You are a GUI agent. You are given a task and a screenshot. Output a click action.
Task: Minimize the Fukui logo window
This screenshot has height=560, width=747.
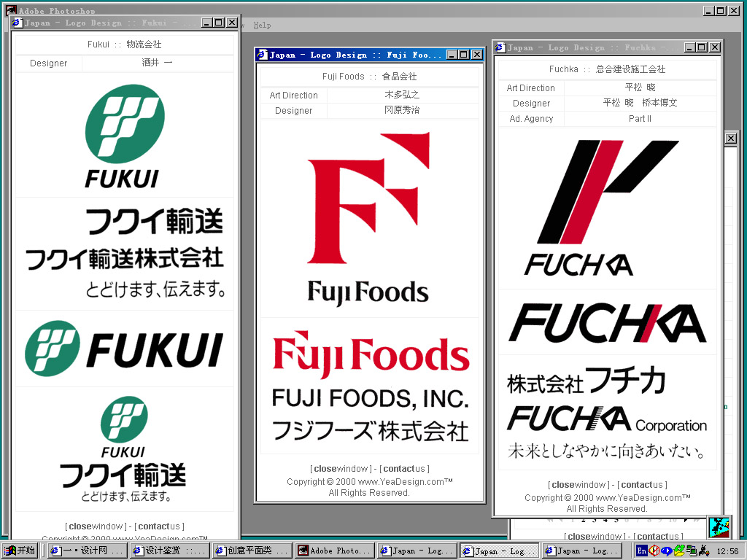[x=206, y=23]
